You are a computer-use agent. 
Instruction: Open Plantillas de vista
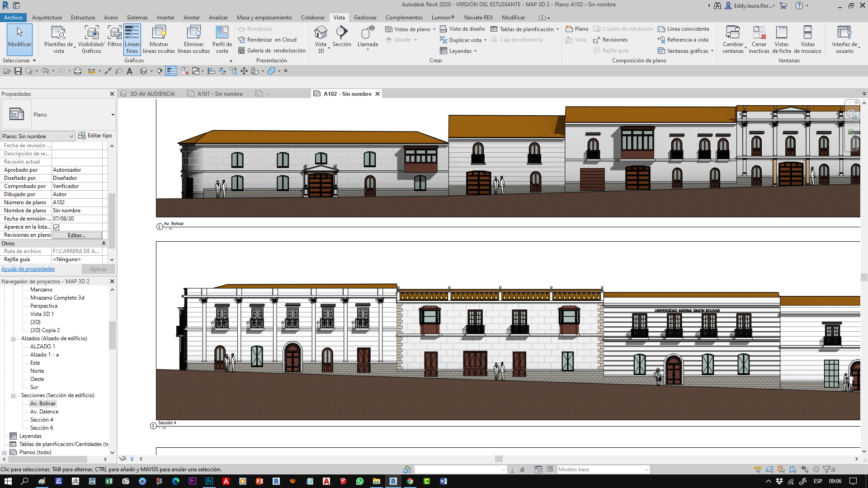tap(58, 39)
